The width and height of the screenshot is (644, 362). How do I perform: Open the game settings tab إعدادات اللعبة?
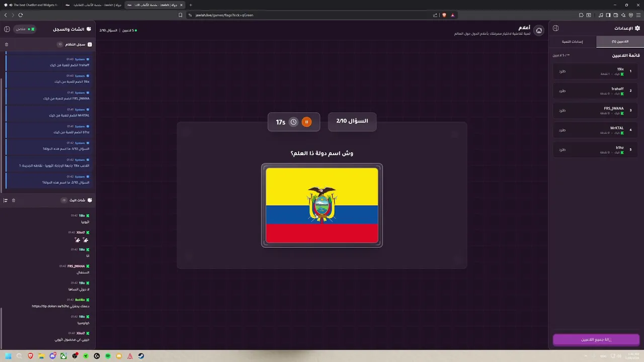[573, 42]
